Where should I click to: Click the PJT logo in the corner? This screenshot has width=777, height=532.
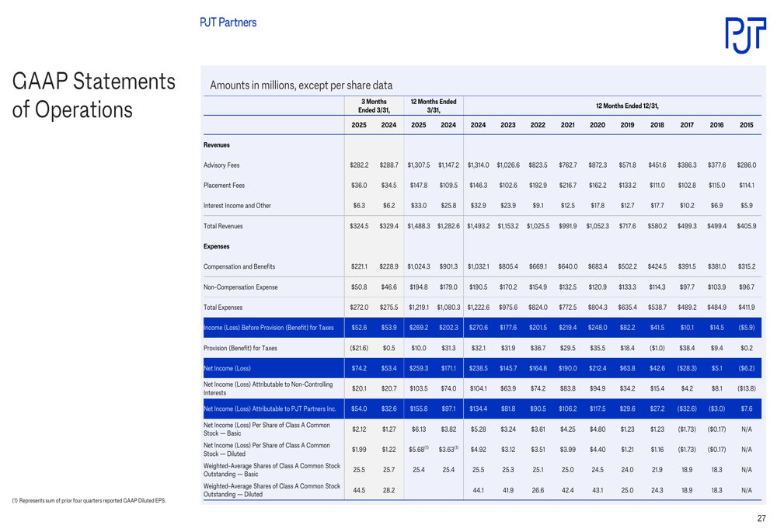click(745, 35)
